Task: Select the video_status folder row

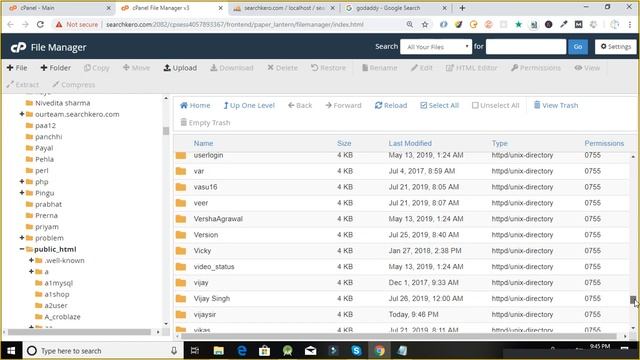Action: (x=402, y=267)
